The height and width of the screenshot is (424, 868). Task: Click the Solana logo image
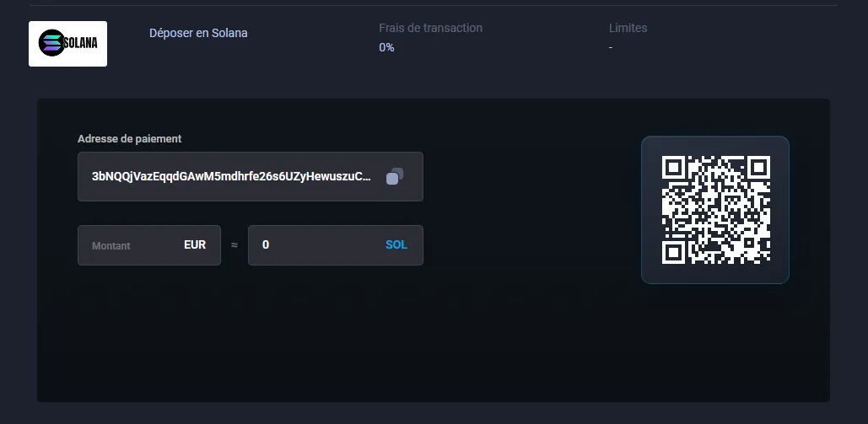coord(68,44)
